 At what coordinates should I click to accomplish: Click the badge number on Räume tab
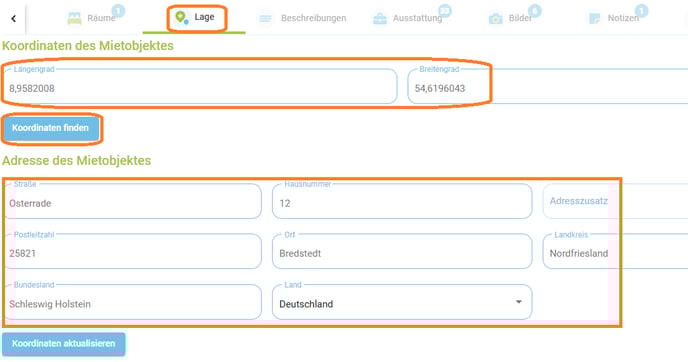coord(118,11)
